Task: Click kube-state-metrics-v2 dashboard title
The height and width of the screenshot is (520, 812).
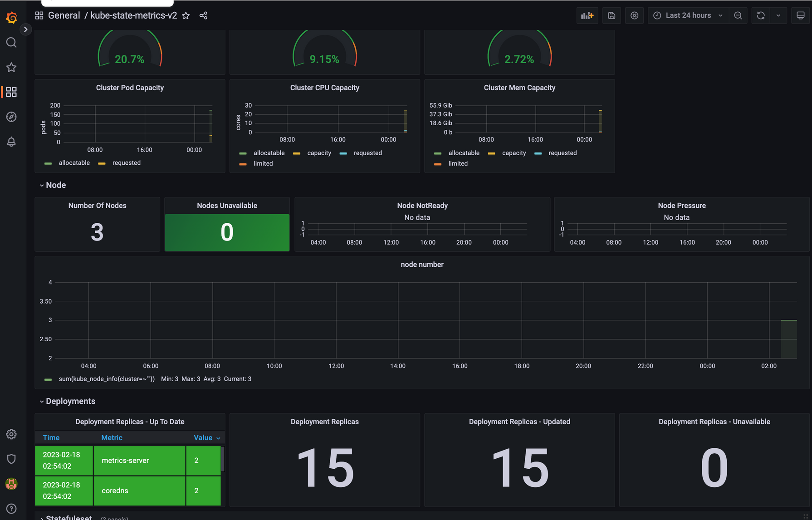Action: pos(133,15)
